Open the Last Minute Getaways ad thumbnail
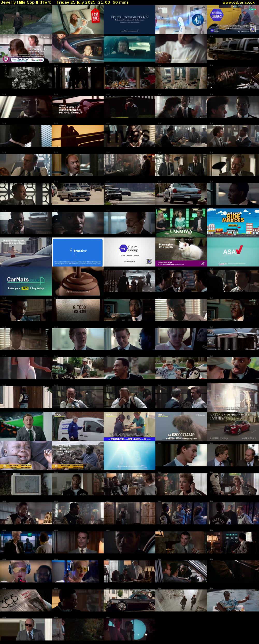Screen dimensions: 259x644 (78, 20)
